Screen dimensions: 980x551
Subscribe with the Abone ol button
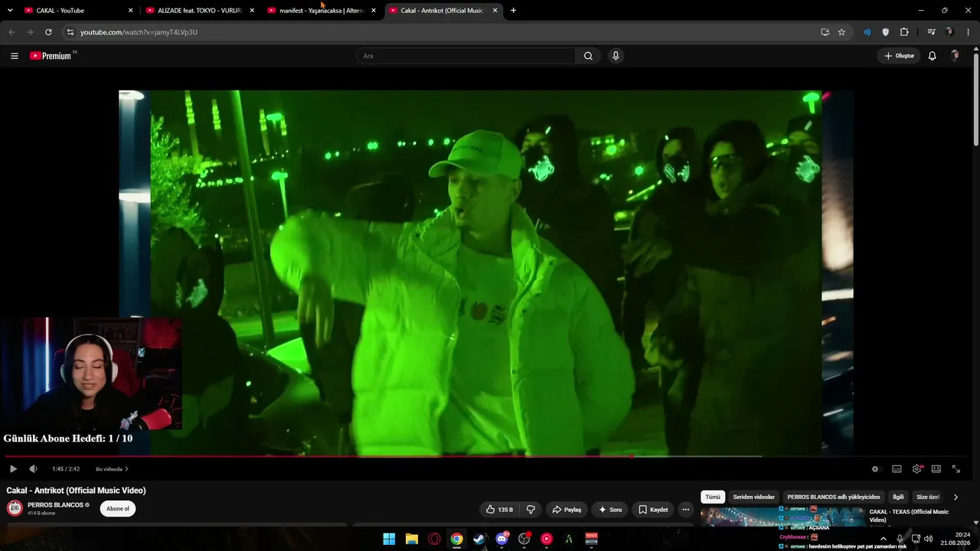(118, 509)
